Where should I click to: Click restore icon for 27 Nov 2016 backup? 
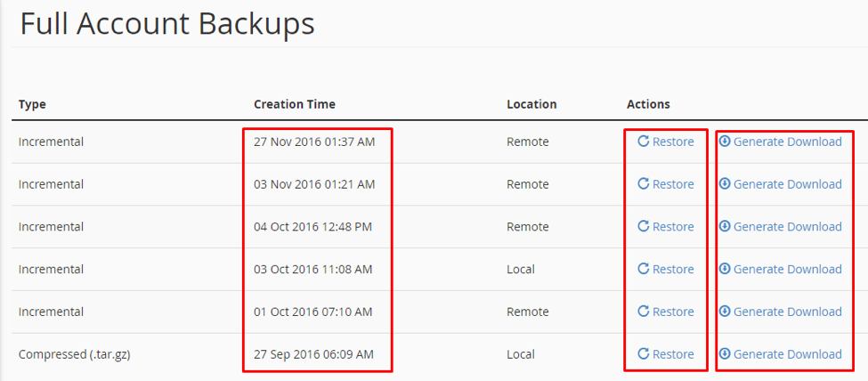click(643, 142)
